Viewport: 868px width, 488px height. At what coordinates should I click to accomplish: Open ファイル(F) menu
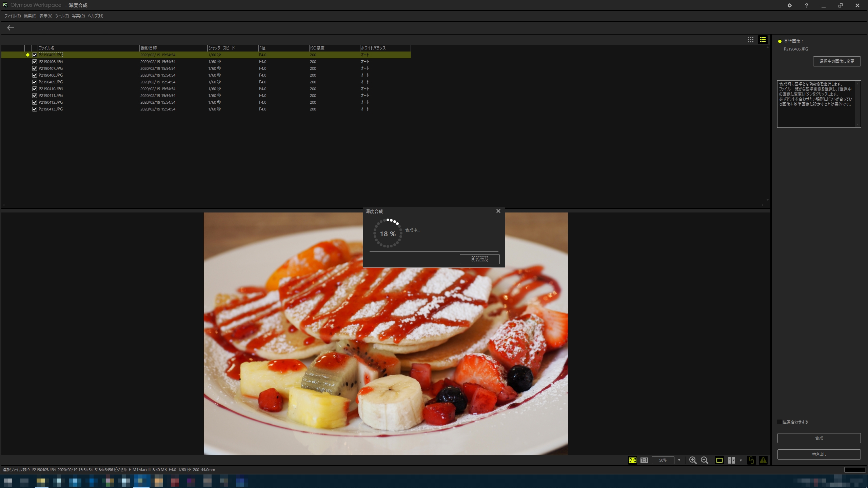[13, 16]
